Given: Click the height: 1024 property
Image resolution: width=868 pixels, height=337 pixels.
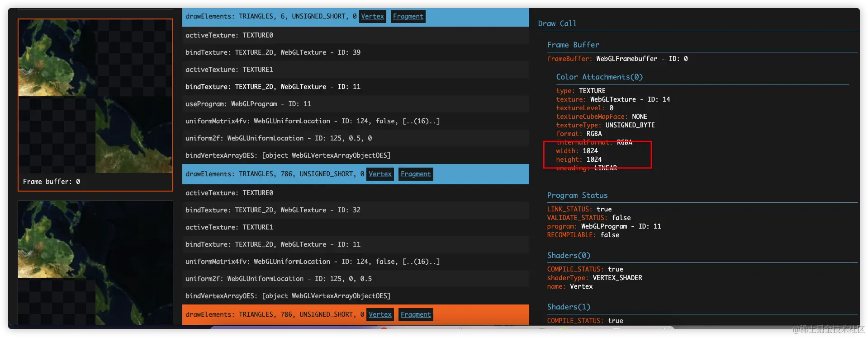Looking at the screenshot, I should tap(579, 159).
